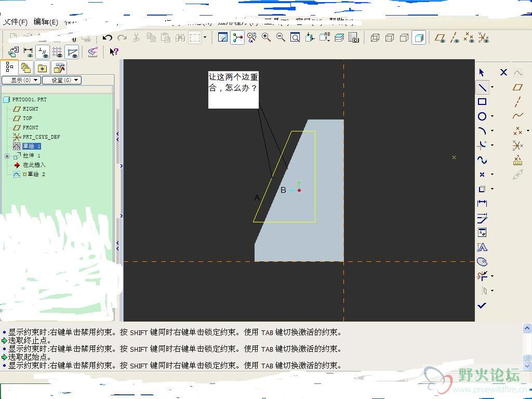Click the blue X to quit sketch

tap(503, 72)
